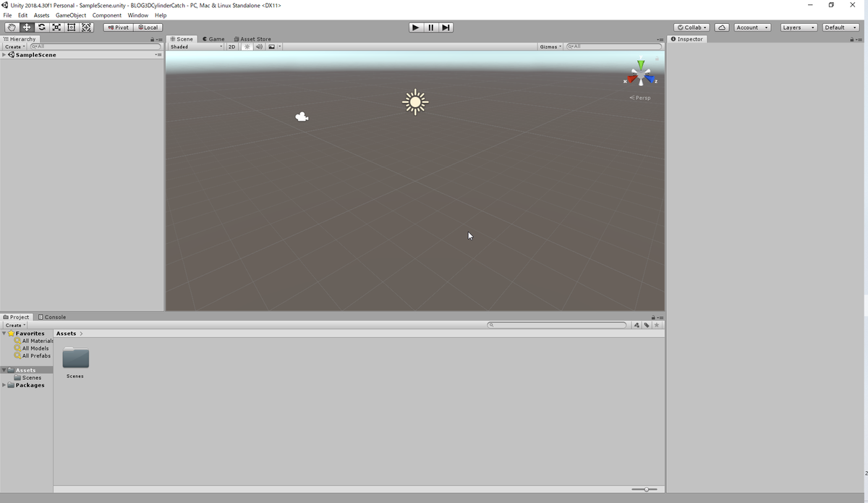Expand the SampleScene hierarchy row
This screenshot has width=868, height=503.
click(x=4, y=55)
